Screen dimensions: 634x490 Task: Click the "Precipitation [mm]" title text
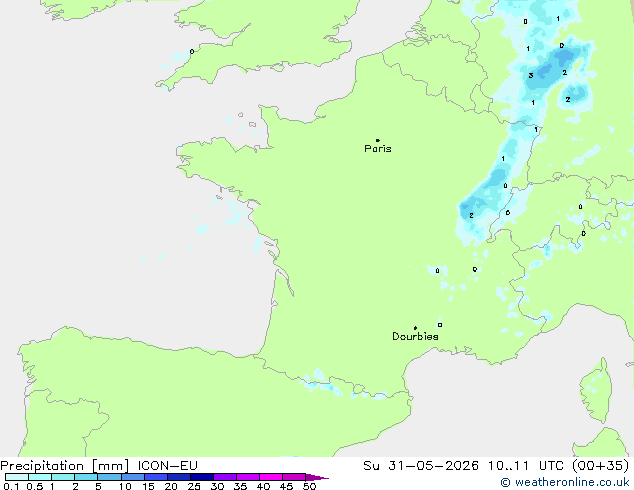click(65, 466)
